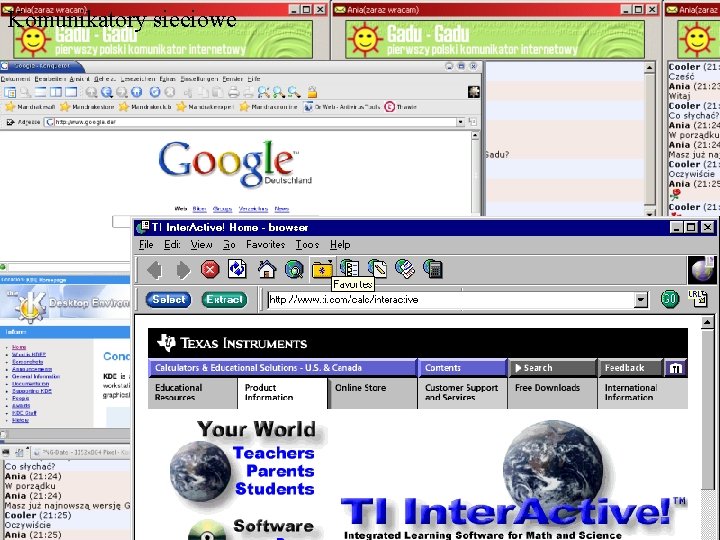The image size is (720, 540).
Task: Click the globe with list icon in TI toolbar
Action: (x=350, y=269)
